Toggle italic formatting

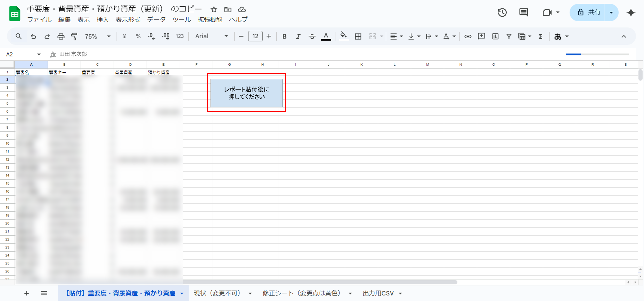298,36
